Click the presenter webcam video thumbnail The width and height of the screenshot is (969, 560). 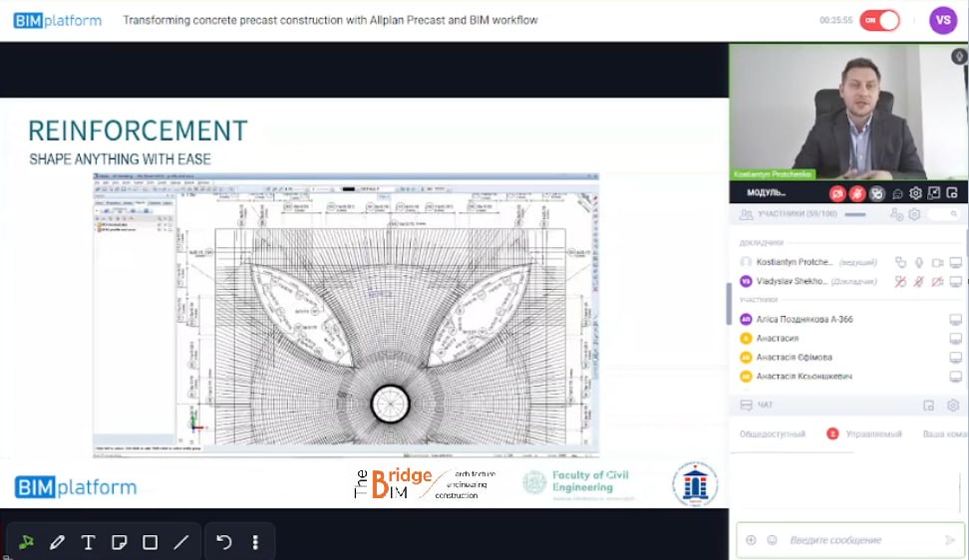848,112
